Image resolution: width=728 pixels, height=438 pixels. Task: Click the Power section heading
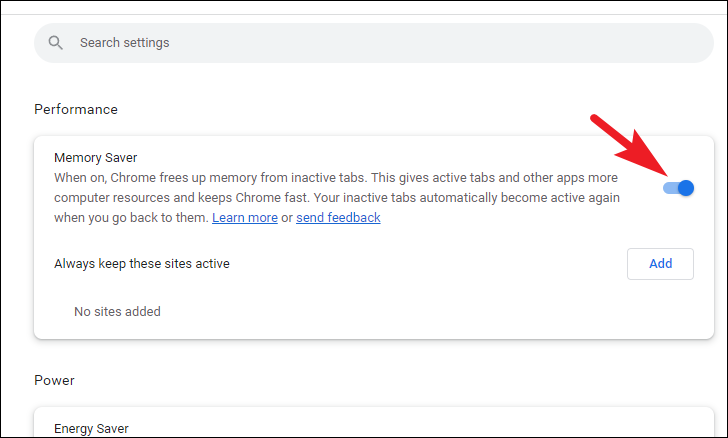coord(54,380)
